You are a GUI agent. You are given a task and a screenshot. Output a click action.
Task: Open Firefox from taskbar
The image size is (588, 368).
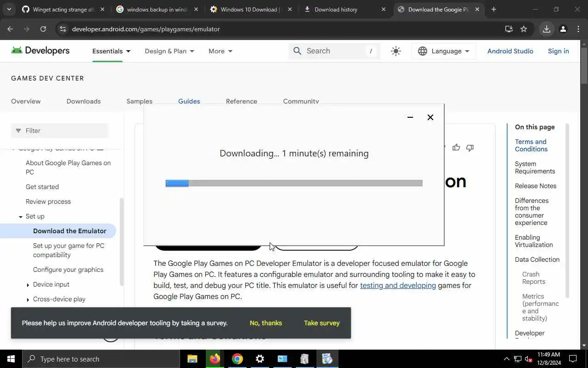pos(215,359)
